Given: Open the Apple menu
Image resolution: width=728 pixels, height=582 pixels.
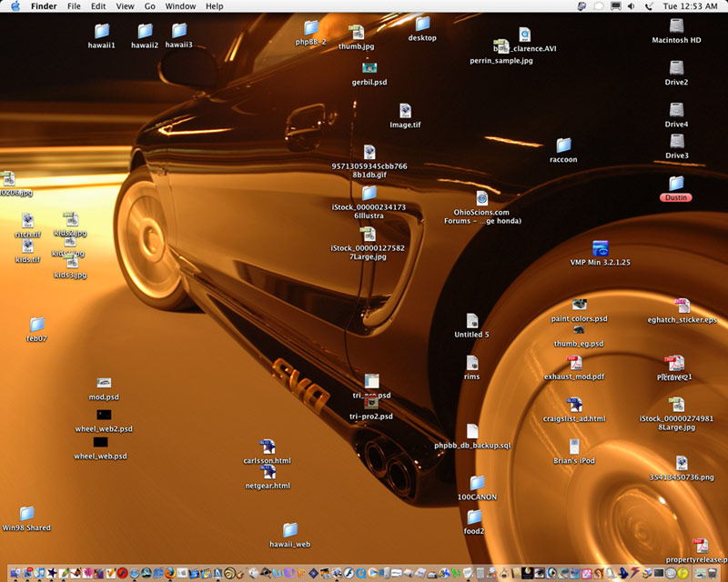Looking at the screenshot, I should coord(15,6).
